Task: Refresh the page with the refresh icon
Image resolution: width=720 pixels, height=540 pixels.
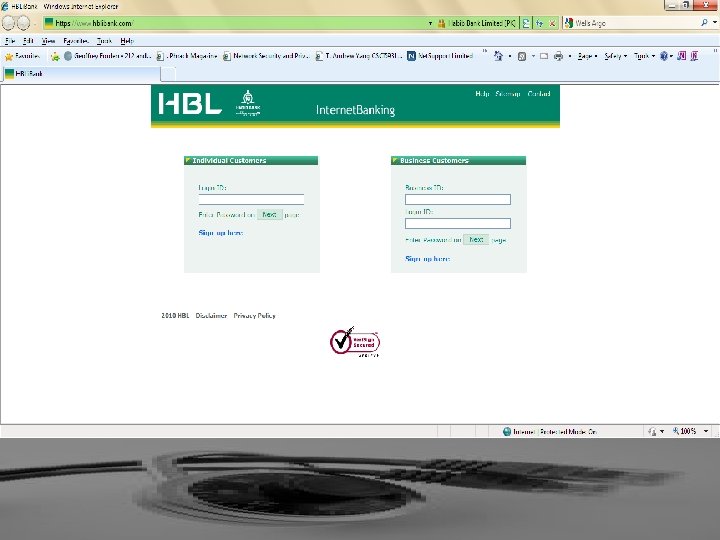Action: (x=540, y=23)
